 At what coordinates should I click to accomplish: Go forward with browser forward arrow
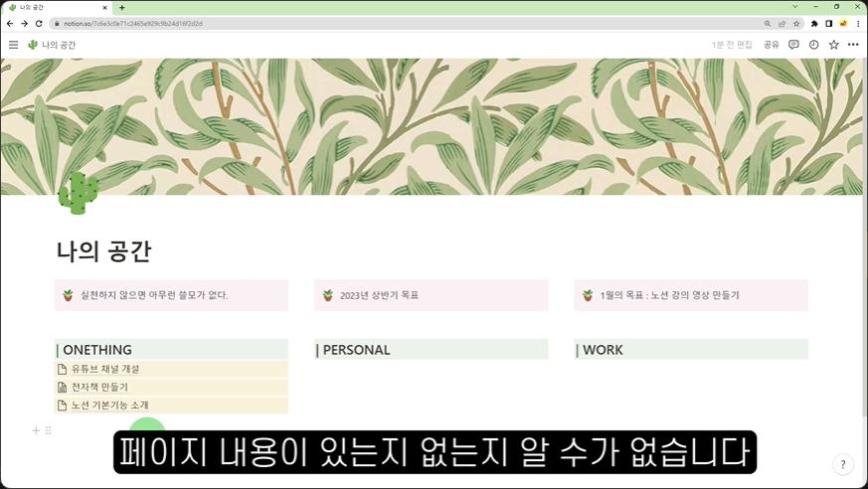click(24, 23)
